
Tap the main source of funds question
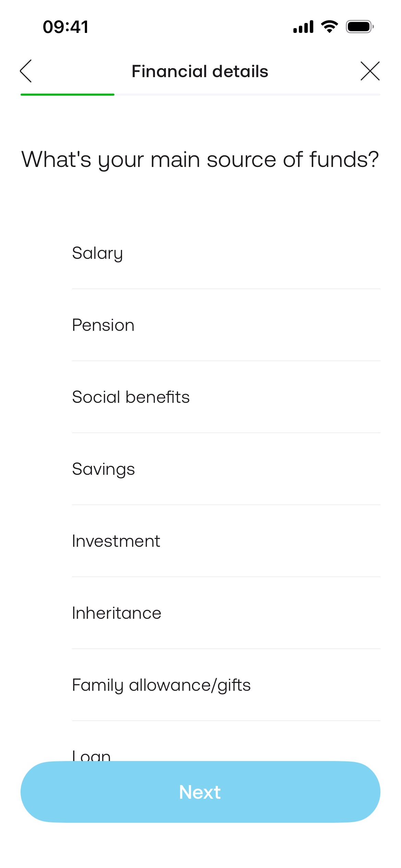click(x=200, y=159)
